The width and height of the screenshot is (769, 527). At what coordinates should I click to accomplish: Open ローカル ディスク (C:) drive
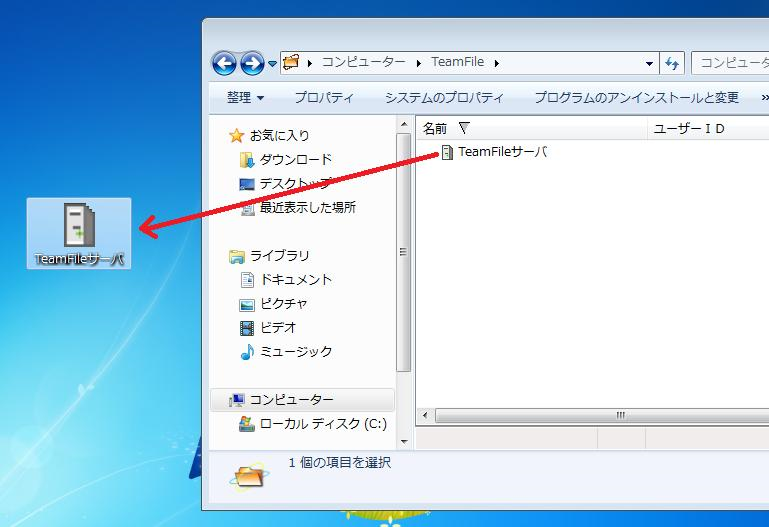[x=322, y=424]
